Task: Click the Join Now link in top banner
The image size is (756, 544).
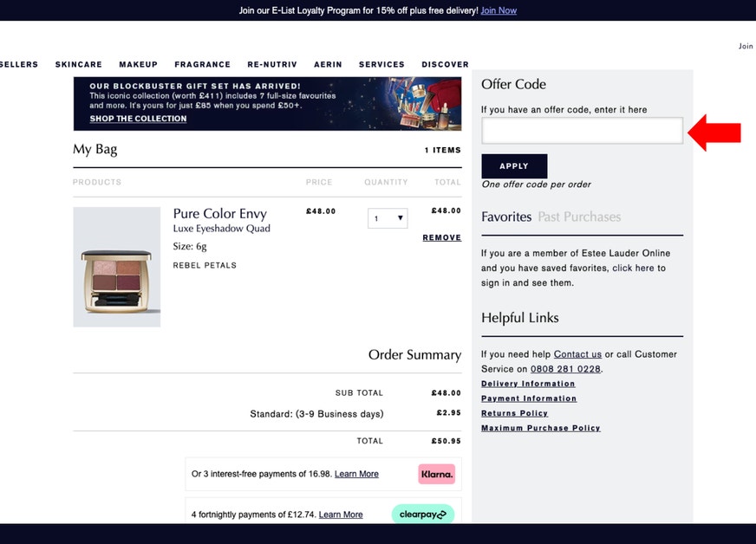Action: tap(499, 10)
